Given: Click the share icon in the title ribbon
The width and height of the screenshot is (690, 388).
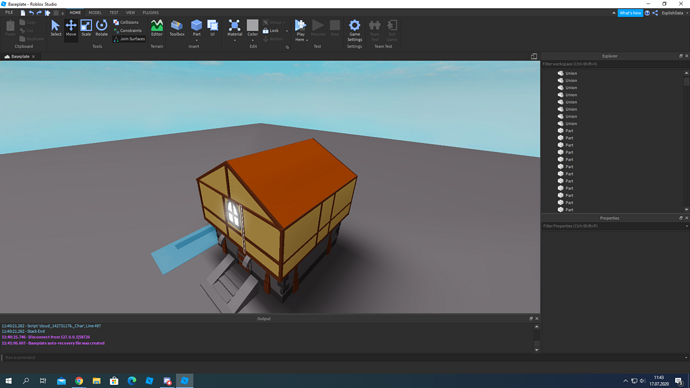Looking at the screenshot, I should point(655,13).
